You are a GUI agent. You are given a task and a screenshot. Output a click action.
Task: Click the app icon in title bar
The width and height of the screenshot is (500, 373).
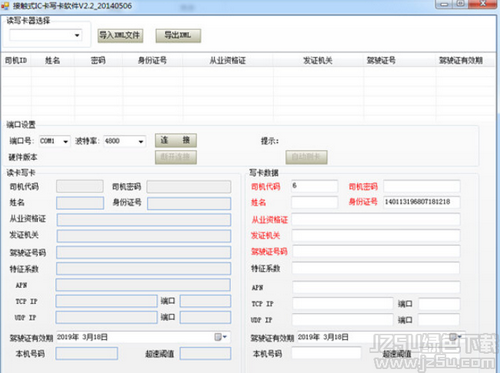[x=5, y=6]
